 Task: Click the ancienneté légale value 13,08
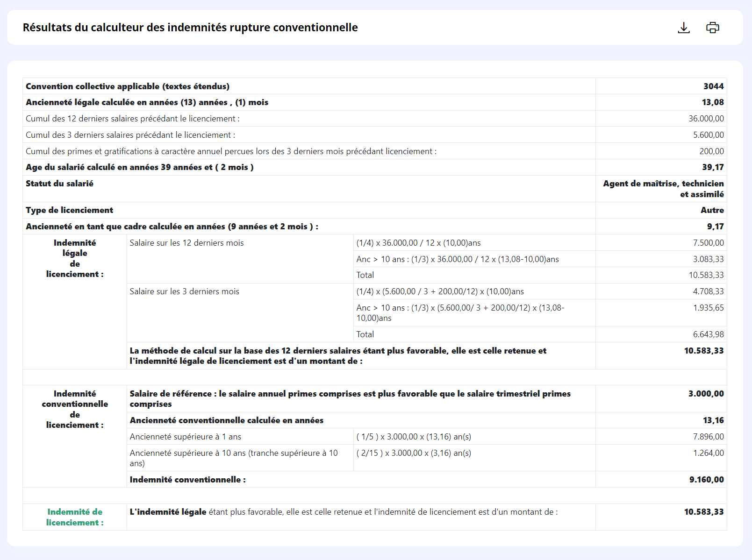click(x=712, y=102)
